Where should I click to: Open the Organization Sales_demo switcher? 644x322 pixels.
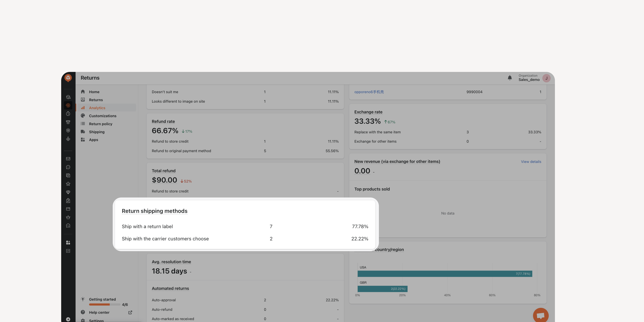[529, 78]
